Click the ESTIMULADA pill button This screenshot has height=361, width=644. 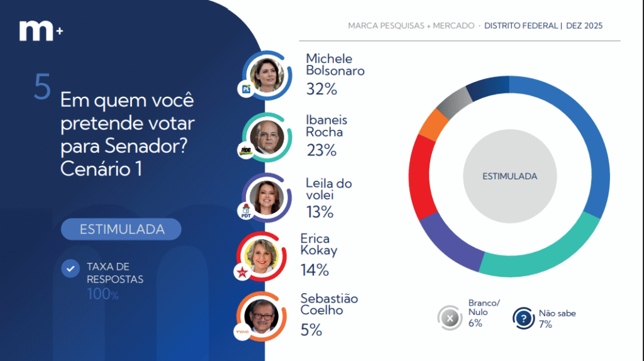pos(121,230)
